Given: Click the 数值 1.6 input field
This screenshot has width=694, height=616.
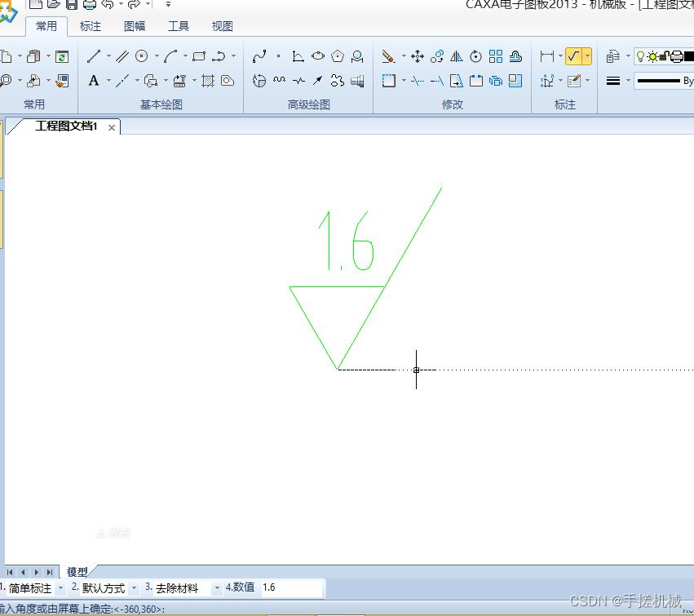Looking at the screenshot, I should coord(293,587).
